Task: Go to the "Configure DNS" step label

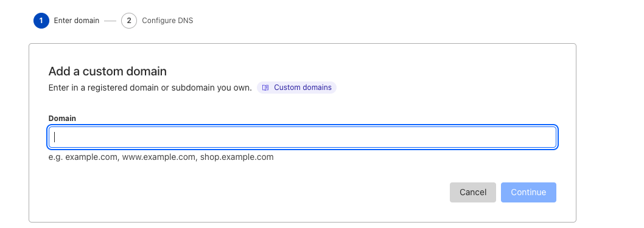Action: [167, 21]
